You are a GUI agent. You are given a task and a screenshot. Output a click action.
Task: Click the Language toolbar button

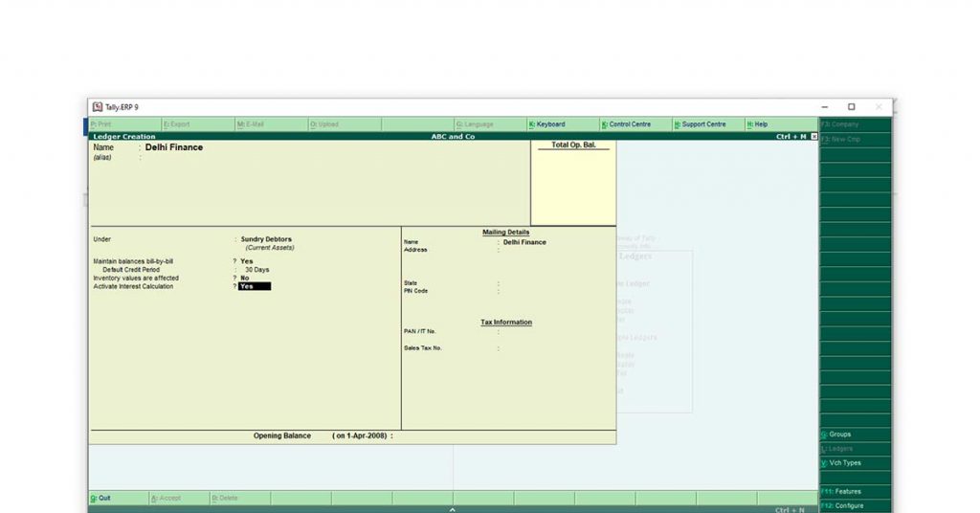click(476, 124)
